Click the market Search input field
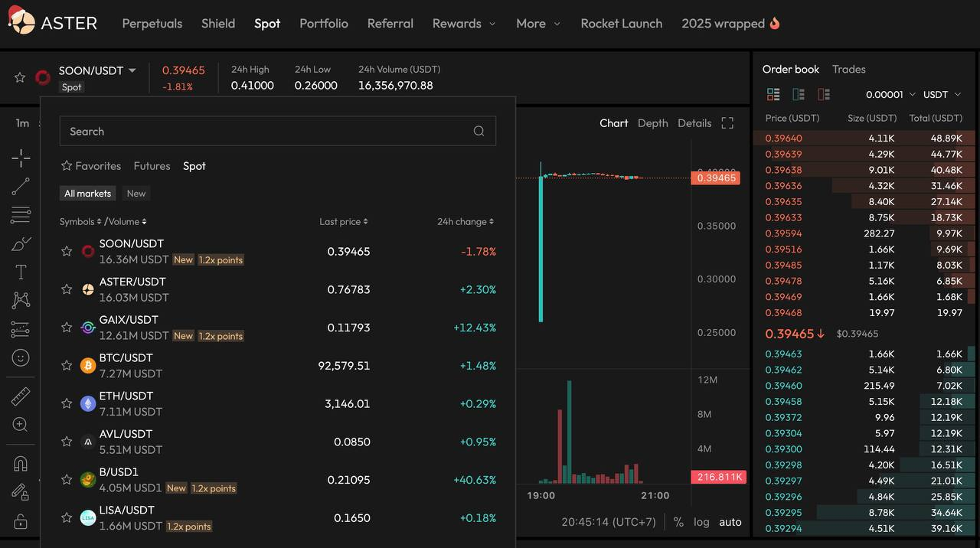This screenshot has width=980, height=548. point(268,132)
